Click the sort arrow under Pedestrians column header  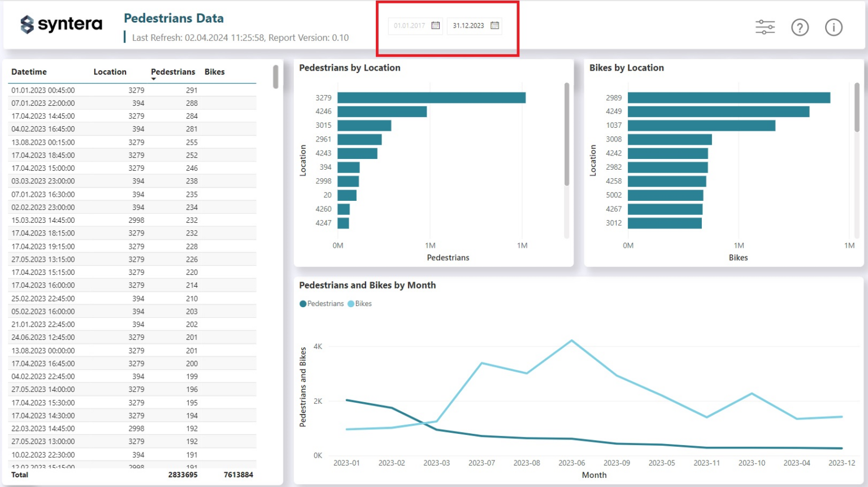click(154, 79)
